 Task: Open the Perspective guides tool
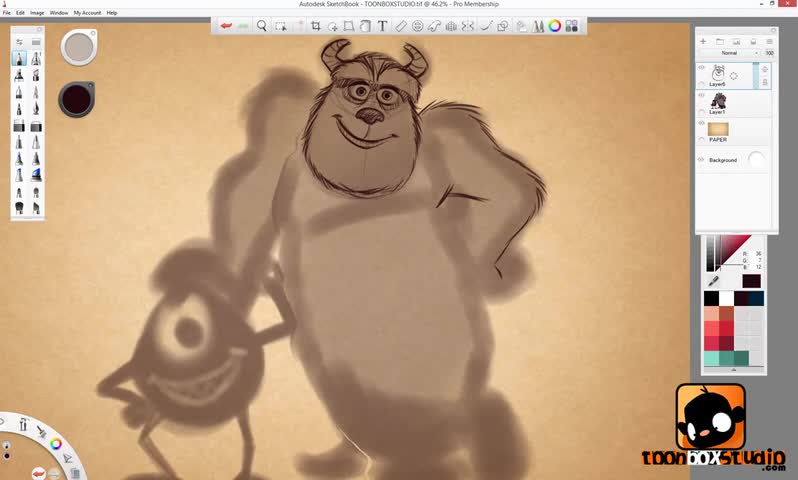tap(451, 26)
